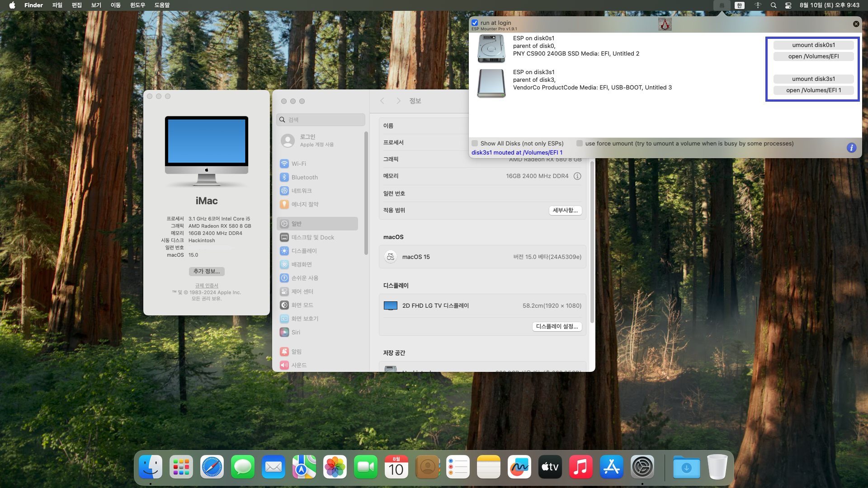The width and height of the screenshot is (868, 488).
Task: Click 세부사항 button in Settings
Action: point(565,210)
